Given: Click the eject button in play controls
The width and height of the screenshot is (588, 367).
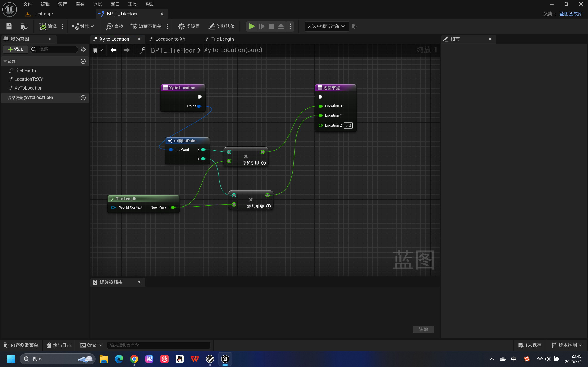Looking at the screenshot, I should click(281, 26).
